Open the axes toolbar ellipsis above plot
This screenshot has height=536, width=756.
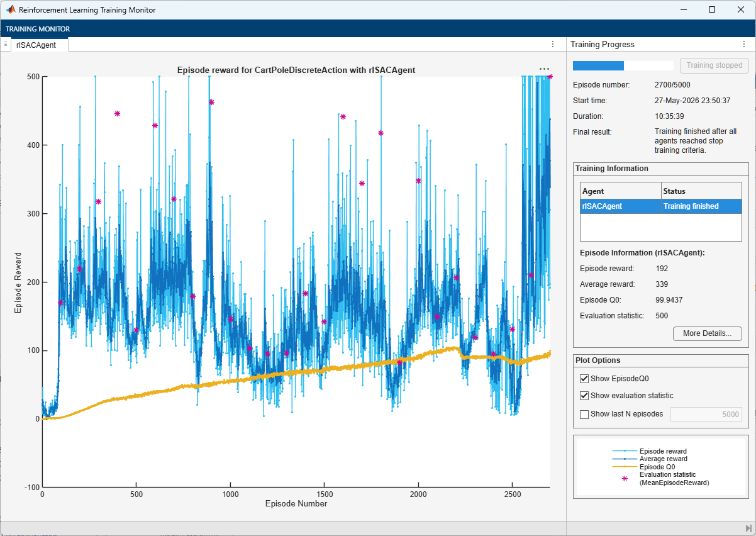pos(545,69)
